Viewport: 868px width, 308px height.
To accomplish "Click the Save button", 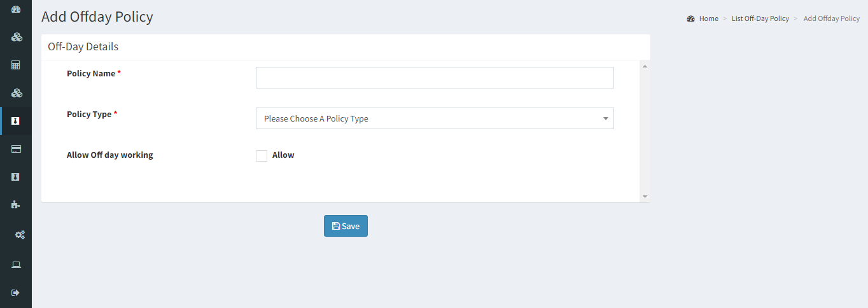I will pyautogui.click(x=346, y=226).
